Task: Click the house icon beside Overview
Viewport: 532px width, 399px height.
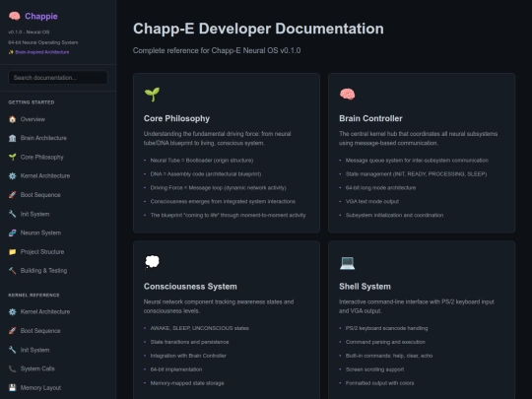Action: click(x=13, y=119)
